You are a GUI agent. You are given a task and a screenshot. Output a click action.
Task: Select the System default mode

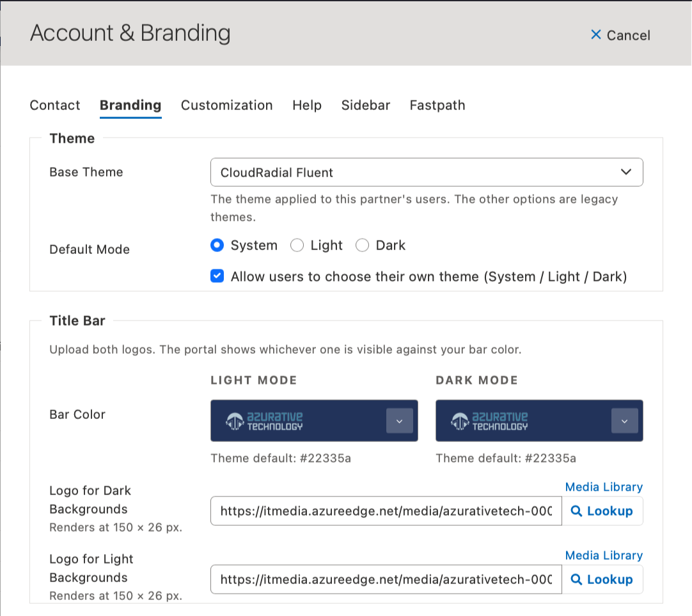217,245
